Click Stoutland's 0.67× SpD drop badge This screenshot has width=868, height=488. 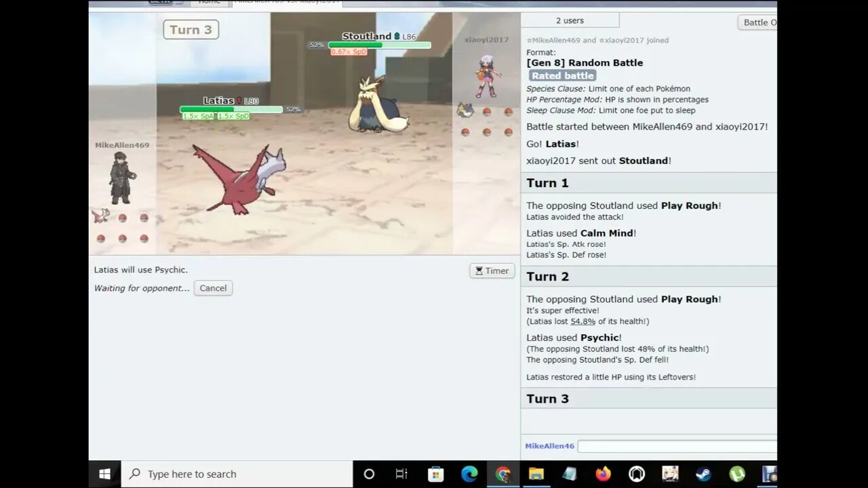point(349,52)
